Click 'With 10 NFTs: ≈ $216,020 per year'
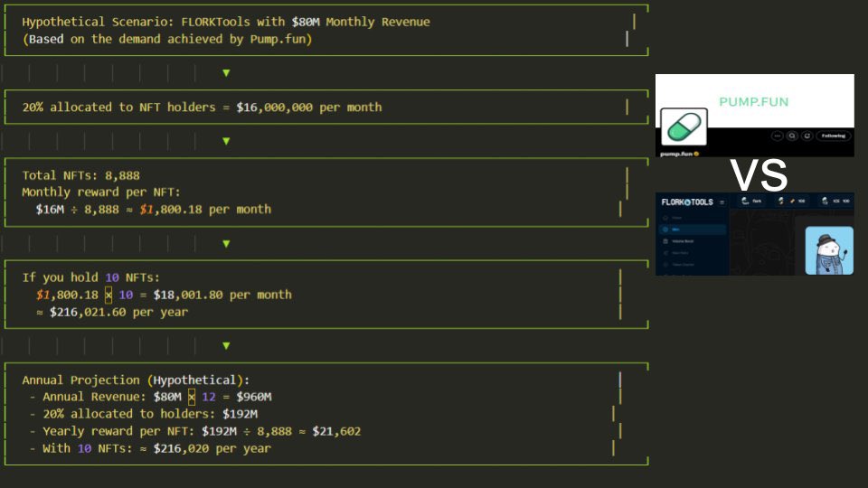Screen dimensions: 868x488 pos(150,448)
